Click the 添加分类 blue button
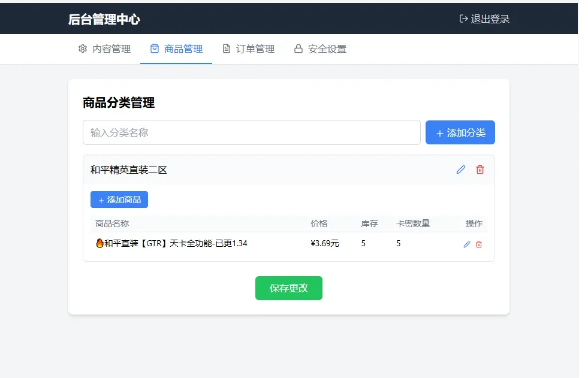Image resolution: width=588 pixels, height=378 pixels. click(460, 132)
